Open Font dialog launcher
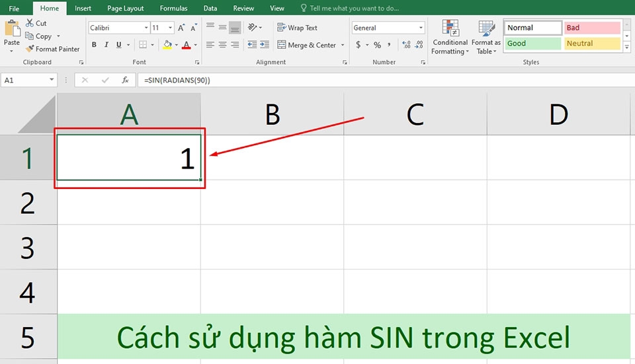Image resolution: width=635 pixels, height=364 pixels. (x=197, y=62)
